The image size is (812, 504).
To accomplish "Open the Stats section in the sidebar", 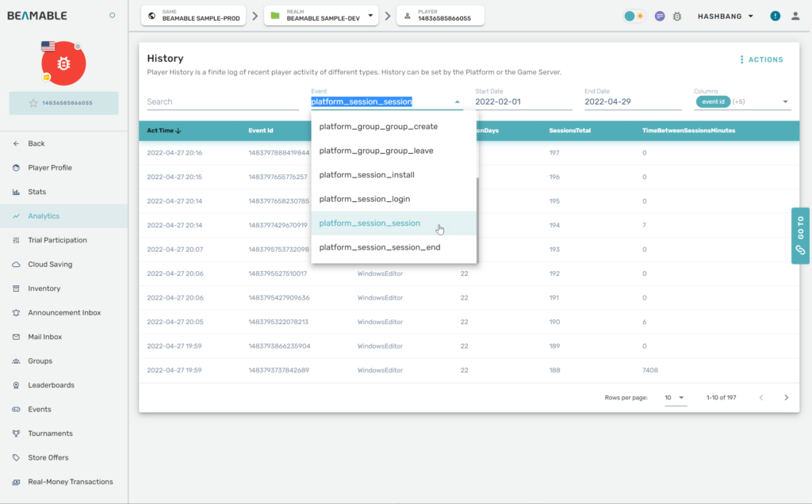I will 38,191.
